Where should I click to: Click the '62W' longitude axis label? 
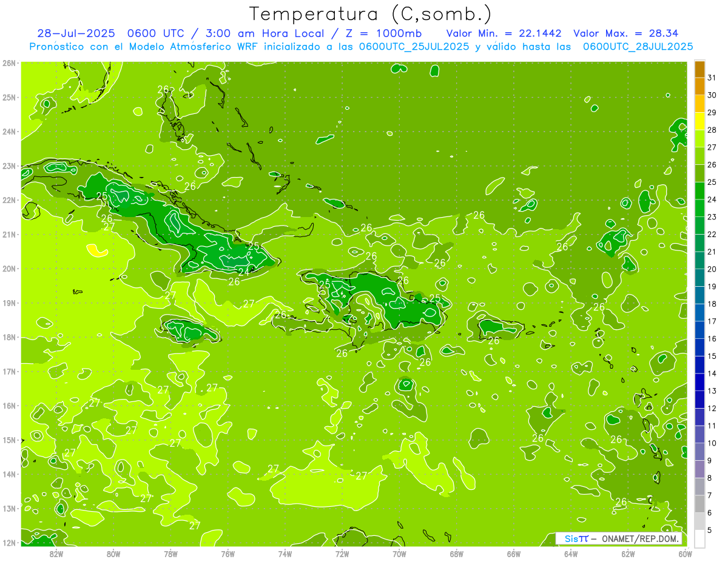click(x=629, y=554)
